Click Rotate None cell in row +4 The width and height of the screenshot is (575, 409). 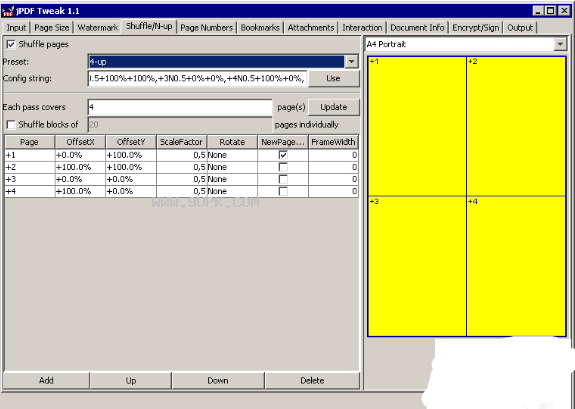(x=232, y=191)
